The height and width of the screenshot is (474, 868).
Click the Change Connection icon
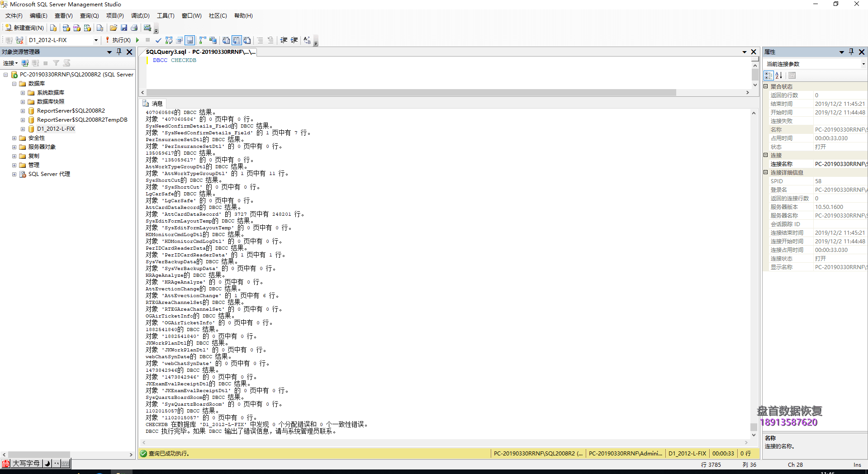coord(19,40)
